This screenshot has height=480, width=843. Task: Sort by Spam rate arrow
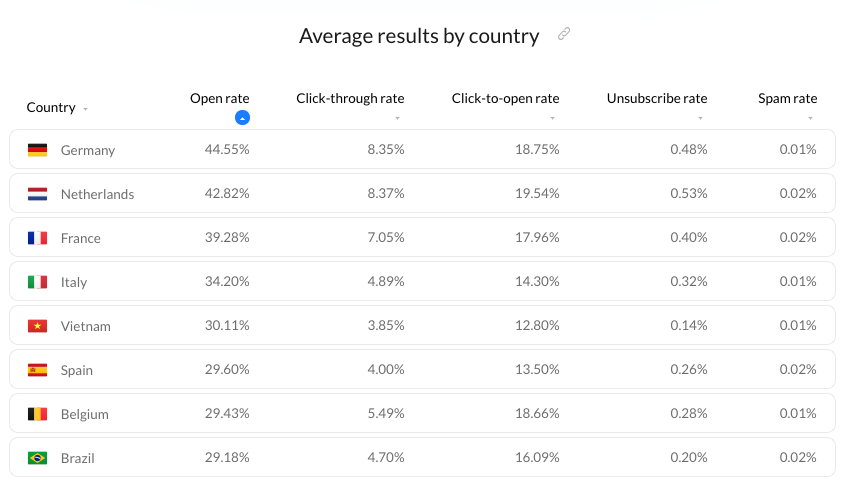coord(810,119)
